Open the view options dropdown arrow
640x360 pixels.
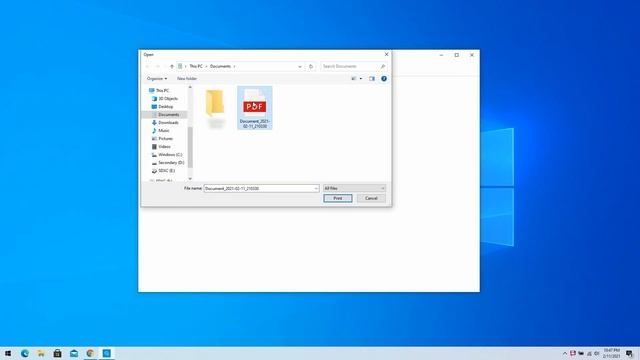[361, 78]
